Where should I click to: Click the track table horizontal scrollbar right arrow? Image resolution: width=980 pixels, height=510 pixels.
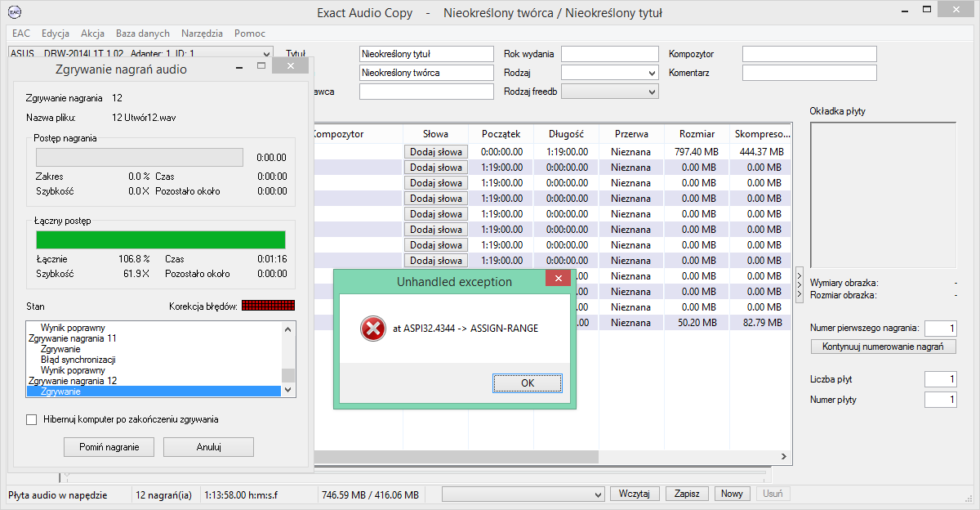coord(785,457)
